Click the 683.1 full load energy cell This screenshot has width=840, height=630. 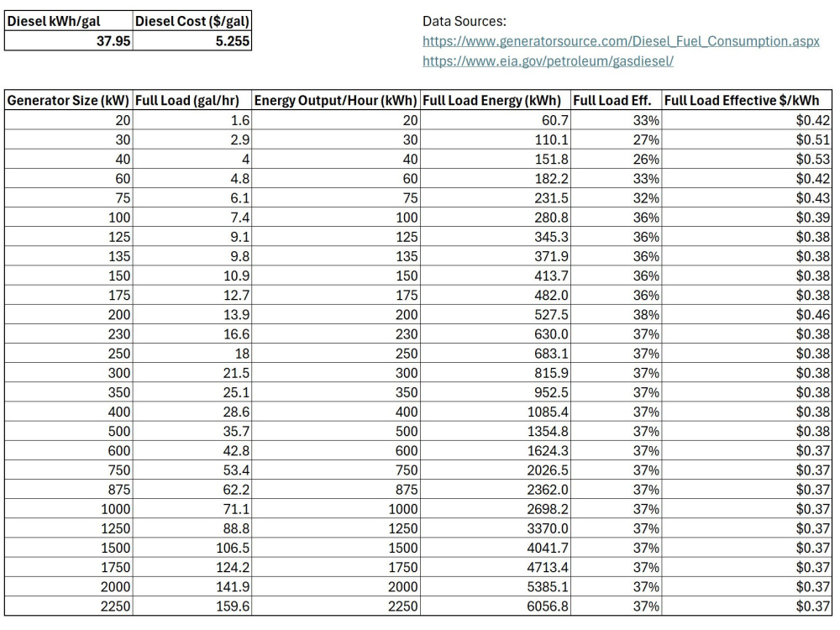[x=496, y=353]
